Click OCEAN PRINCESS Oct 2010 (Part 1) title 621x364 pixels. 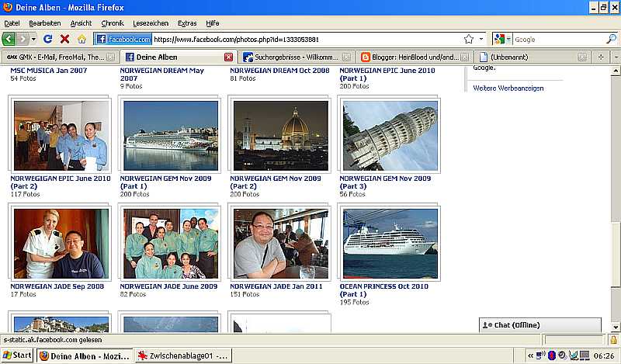pyautogui.click(x=383, y=290)
